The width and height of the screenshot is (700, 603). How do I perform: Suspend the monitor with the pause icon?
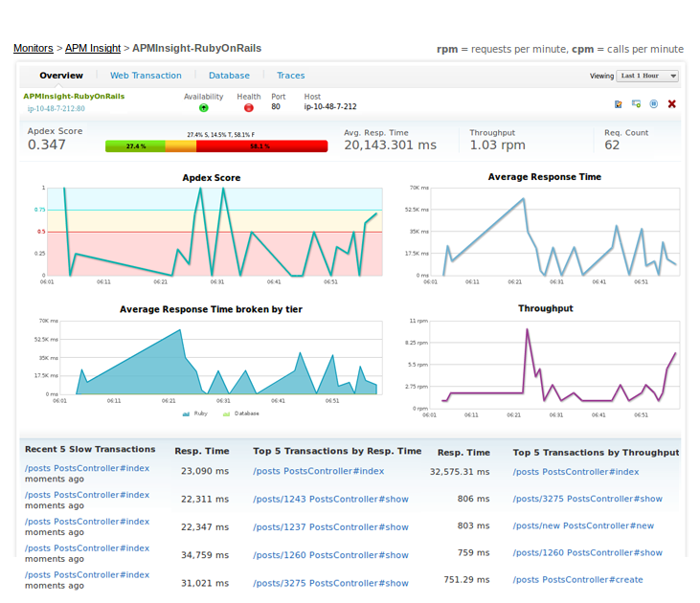[x=654, y=104]
